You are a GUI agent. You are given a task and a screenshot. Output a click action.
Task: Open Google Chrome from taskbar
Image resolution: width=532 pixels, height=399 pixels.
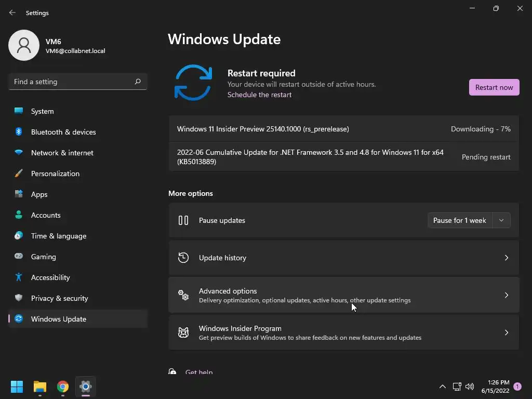tap(63, 387)
